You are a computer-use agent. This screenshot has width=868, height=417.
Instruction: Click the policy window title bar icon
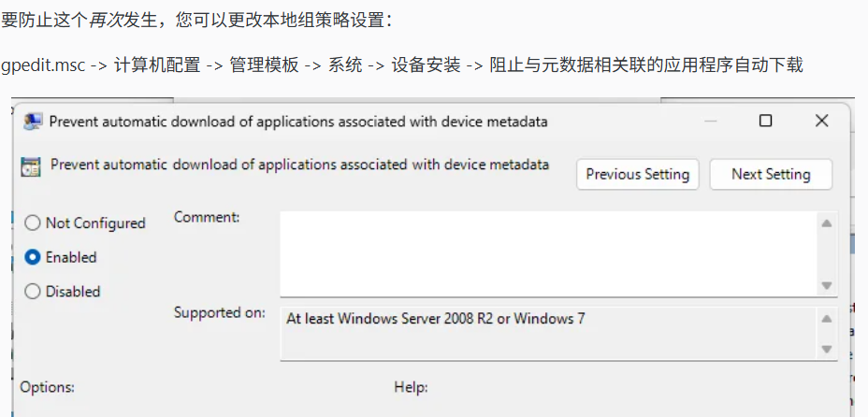(33, 122)
